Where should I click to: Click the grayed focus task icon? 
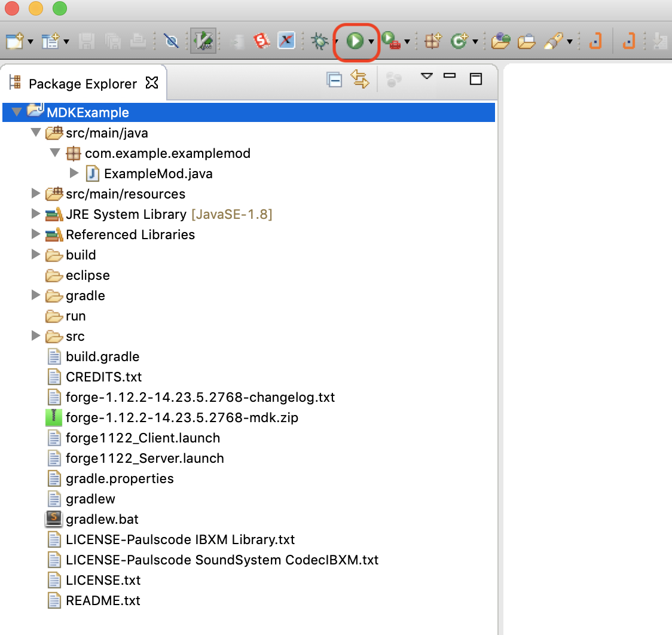point(394,80)
